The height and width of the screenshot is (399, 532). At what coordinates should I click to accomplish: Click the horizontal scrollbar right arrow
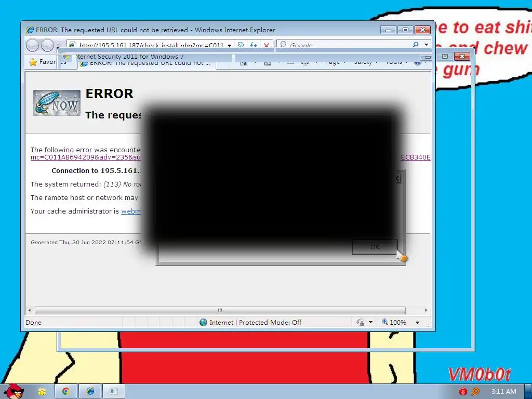(x=426, y=310)
